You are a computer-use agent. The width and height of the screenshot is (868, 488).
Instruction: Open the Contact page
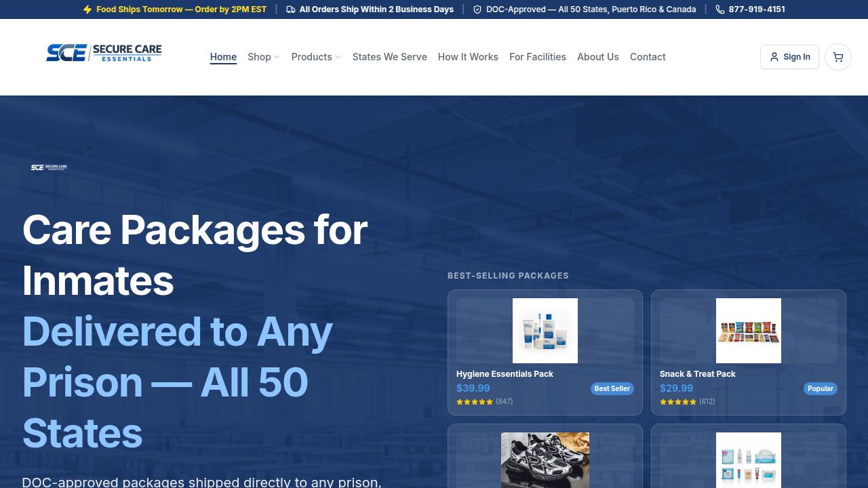click(x=648, y=57)
